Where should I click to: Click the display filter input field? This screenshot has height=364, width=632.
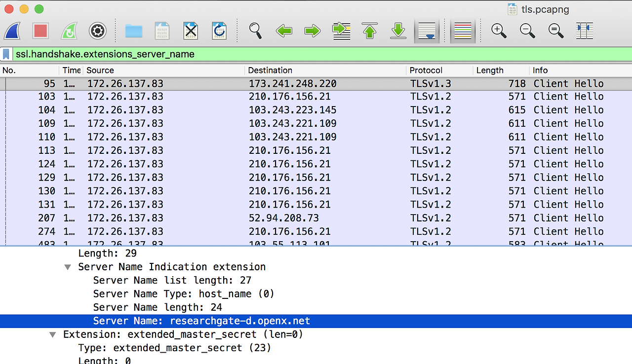pyautogui.click(x=321, y=54)
